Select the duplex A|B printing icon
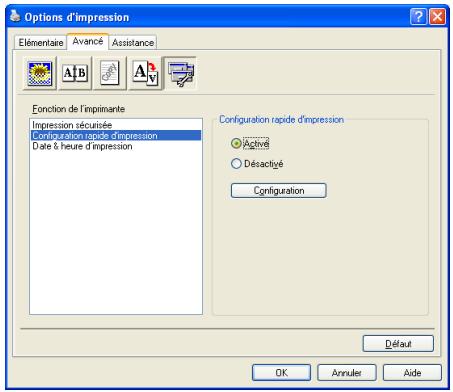453x392 pixels. tap(75, 73)
